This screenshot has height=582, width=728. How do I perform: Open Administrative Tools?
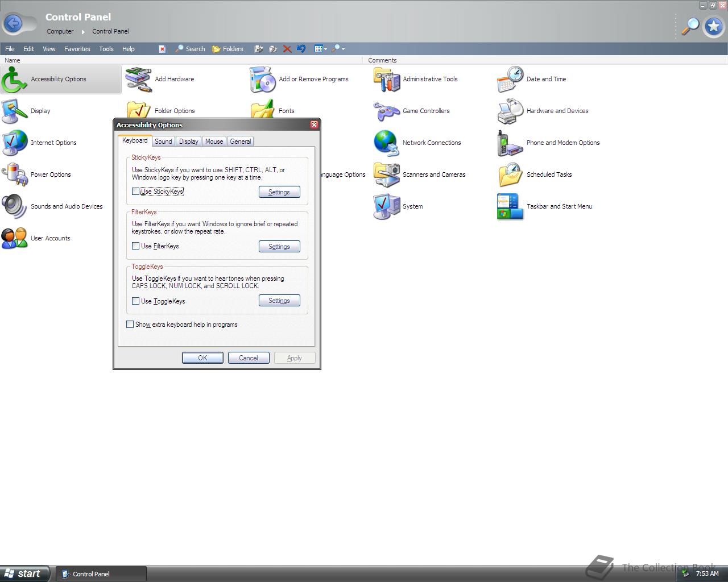tap(415, 79)
